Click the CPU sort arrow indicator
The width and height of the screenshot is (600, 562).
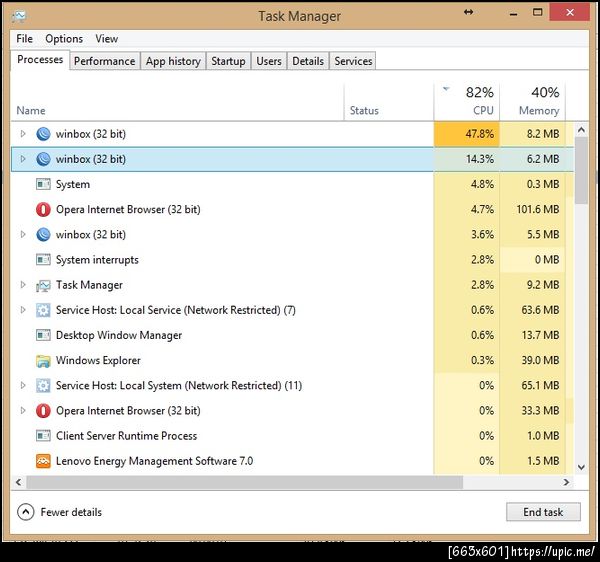pyautogui.click(x=446, y=89)
